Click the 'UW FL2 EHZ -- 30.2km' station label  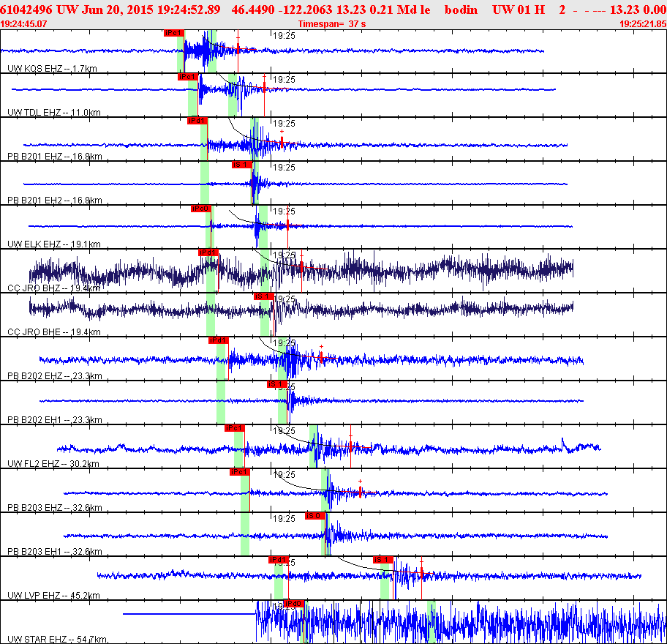point(53,463)
